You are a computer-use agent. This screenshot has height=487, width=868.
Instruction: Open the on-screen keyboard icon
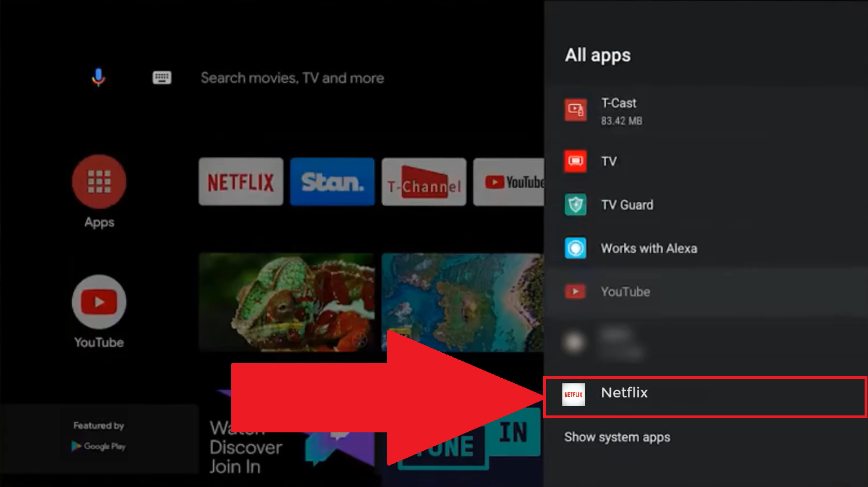point(162,78)
